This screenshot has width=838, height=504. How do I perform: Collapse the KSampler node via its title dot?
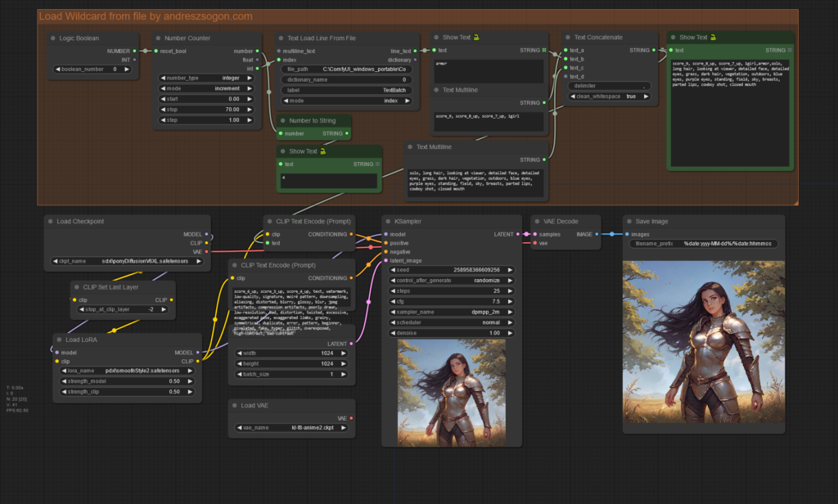[387, 221]
